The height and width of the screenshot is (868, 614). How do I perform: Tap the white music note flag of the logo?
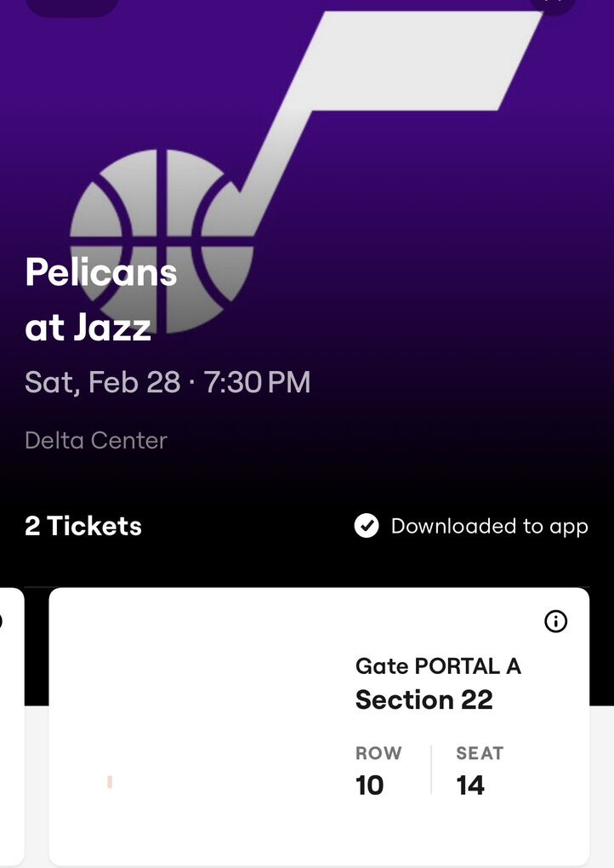click(425, 60)
